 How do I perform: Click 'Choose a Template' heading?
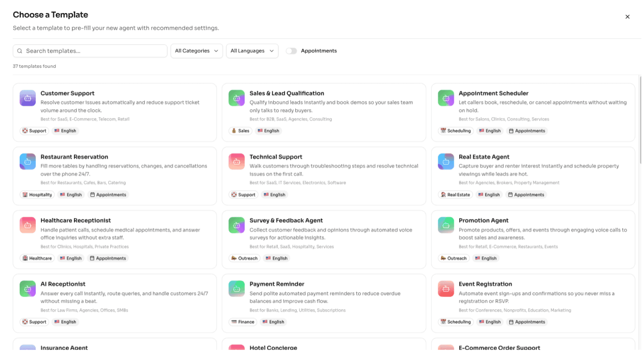[x=50, y=15]
